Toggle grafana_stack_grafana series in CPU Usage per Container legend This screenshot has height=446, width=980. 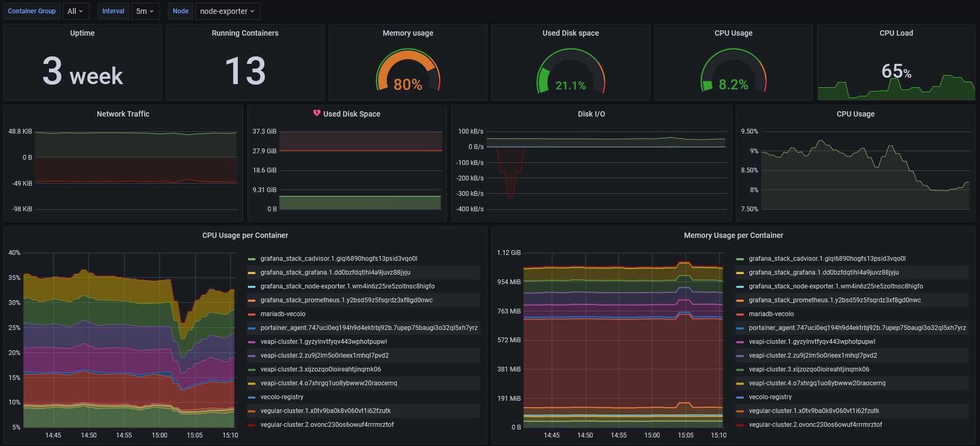(x=335, y=272)
